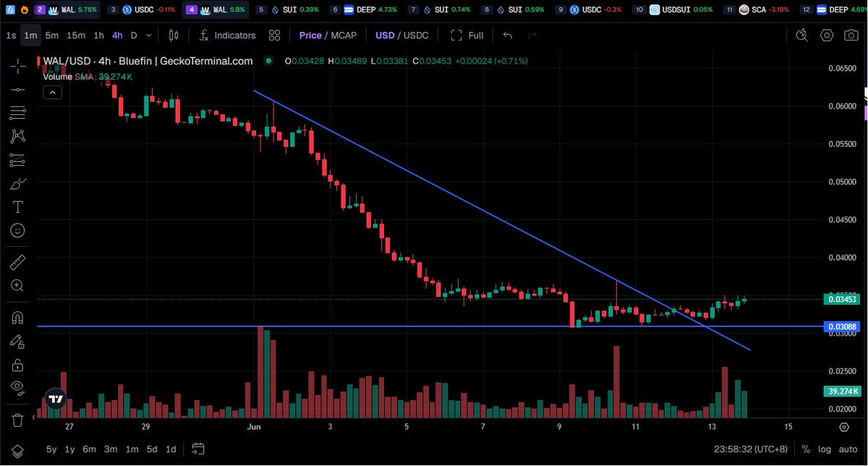Toggle percent scale mode
Screen dimensions: 868x466
tap(806, 449)
